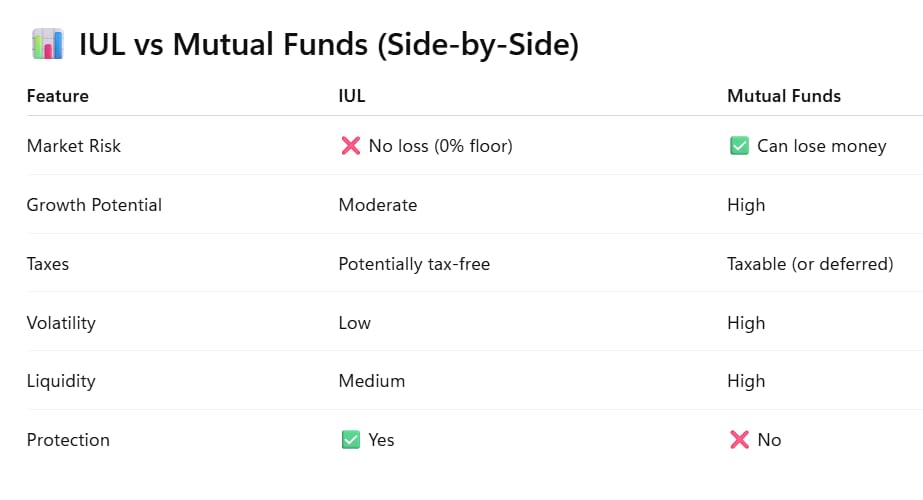Click the red X icon beside No loss

(x=351, y=145)
